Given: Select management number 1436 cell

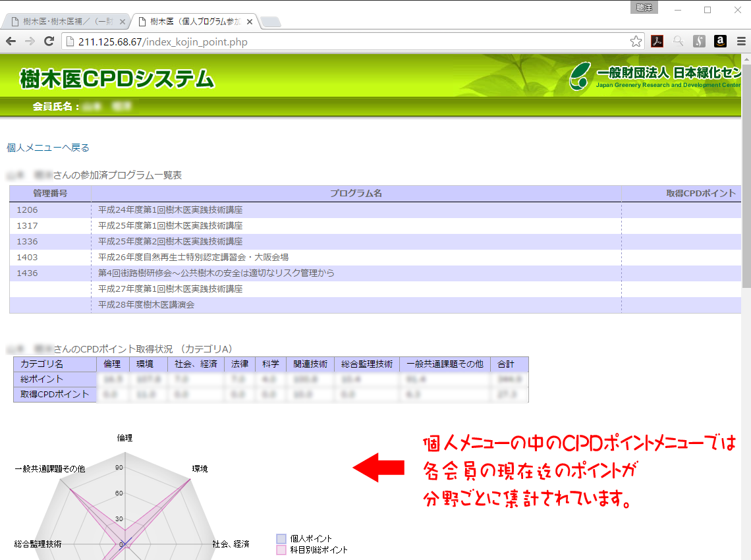Looking at the screenshot, I should coord(50,273).
